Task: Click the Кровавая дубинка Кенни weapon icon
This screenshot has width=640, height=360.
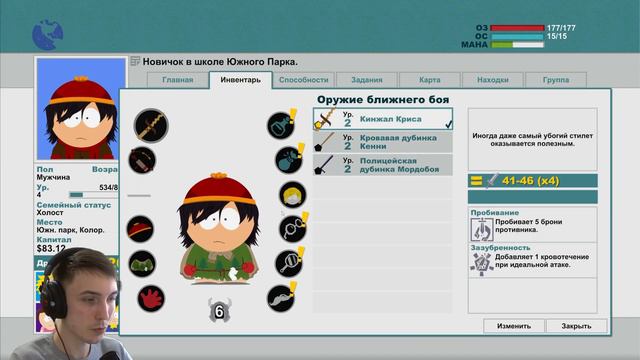Action: [x=325, y=142]
